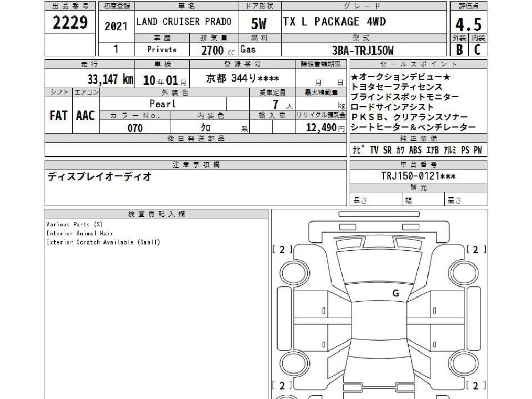The image size is (532, 399).
Task: Click the model code 3BA-TRJ150W
Action: point(362,50)
